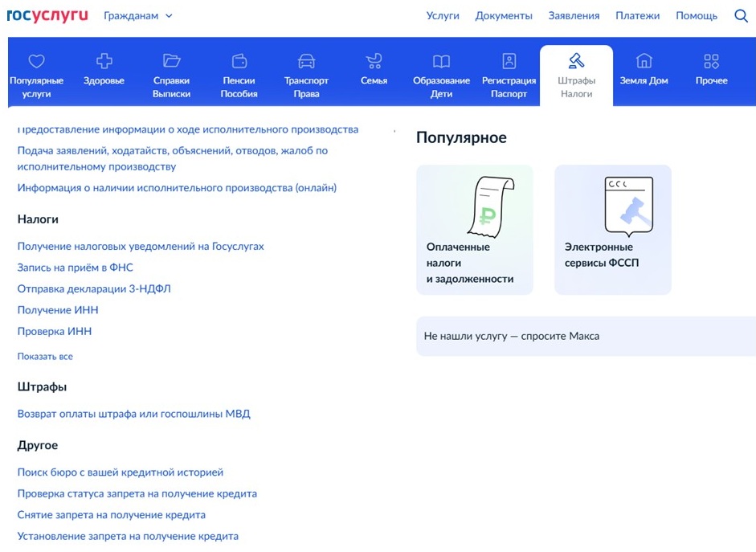This screenshot has width=756, height=552.
Task: Select the Земля Дом house icon
Action: [644, 61]
